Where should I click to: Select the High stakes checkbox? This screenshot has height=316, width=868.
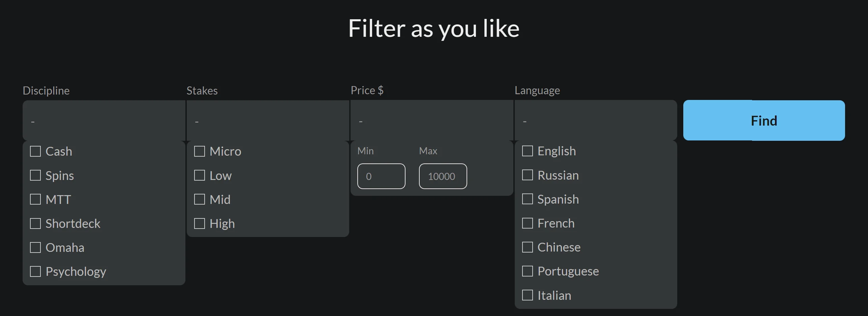click(200, 223)
